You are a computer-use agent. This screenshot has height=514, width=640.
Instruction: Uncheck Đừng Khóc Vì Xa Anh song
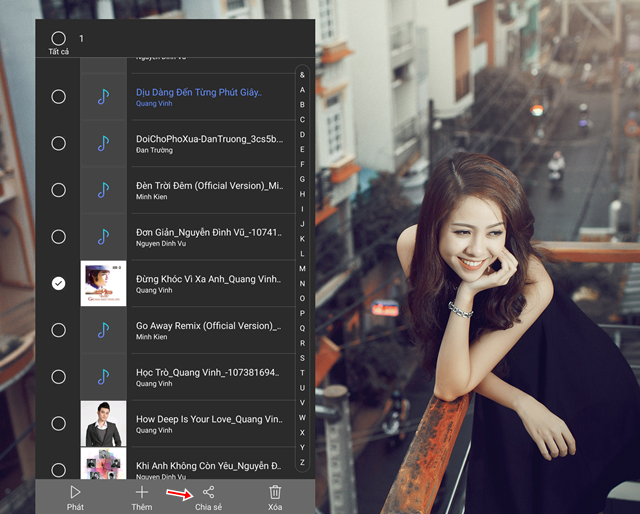pos(58,283)
